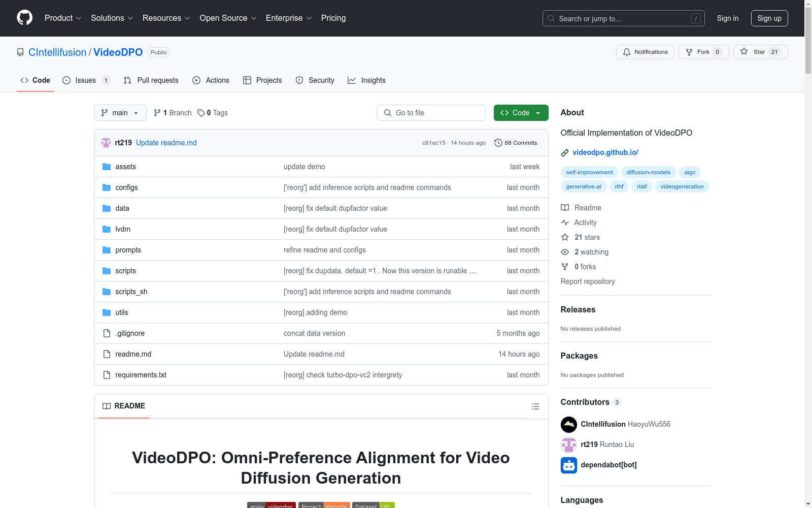Open the GitHub home logo
Image resolution: width=812 pixels, height=508 pixels.
pyautogui.click(x=24, y=18)
